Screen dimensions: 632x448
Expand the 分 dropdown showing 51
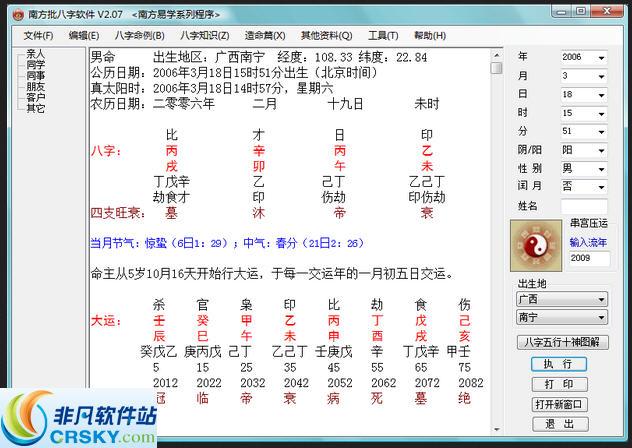pos(601,132)
